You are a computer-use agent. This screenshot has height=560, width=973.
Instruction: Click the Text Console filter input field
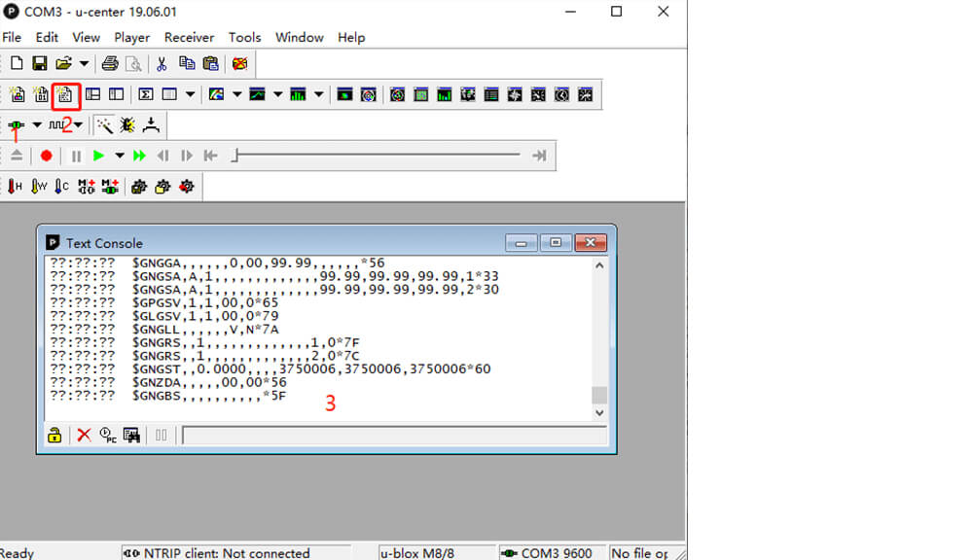click(x=389, y=435)
